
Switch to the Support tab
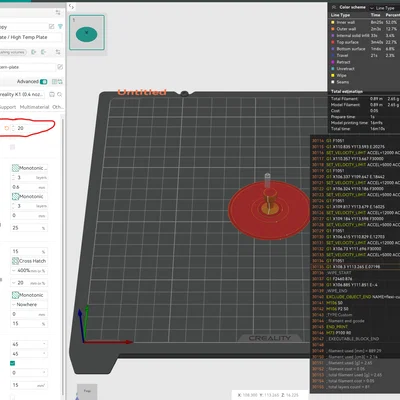click(x=8, y=107)
